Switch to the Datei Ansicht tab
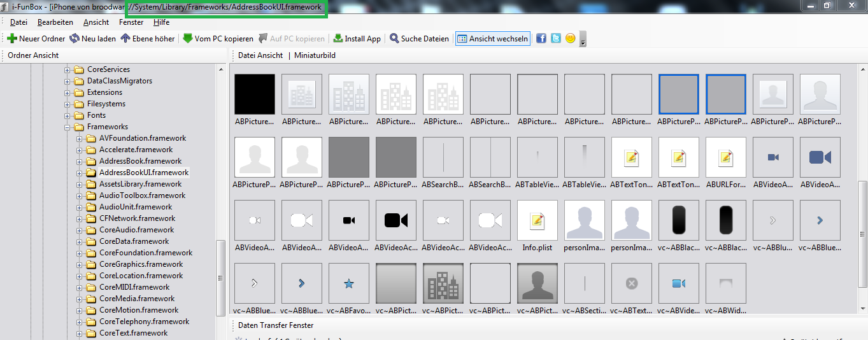 (x=260, y=55)
